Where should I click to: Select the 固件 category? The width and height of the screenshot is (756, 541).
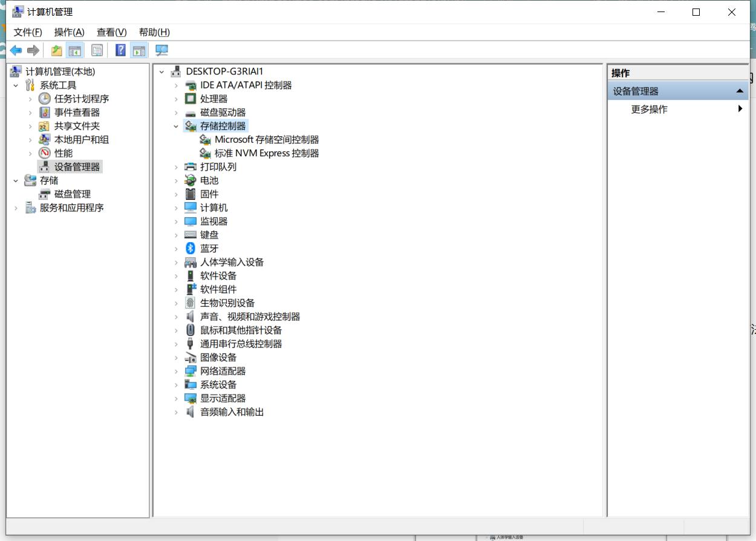(209, 194)
